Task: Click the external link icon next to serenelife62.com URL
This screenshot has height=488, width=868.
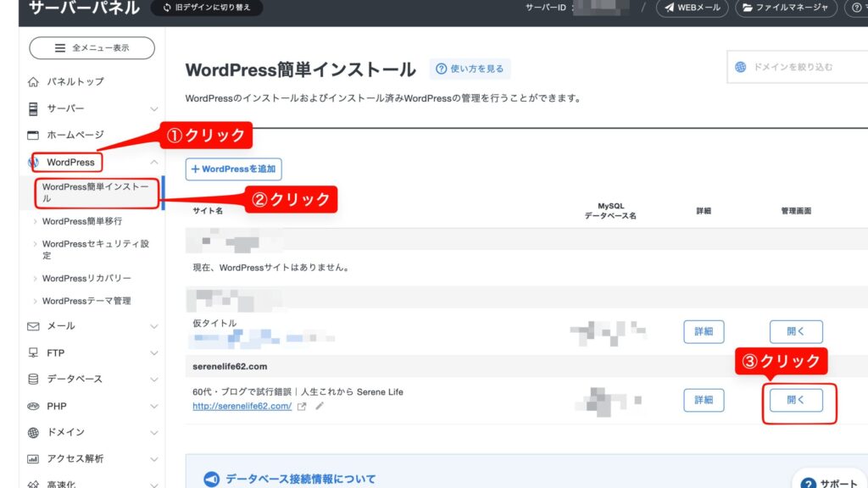Action: tap(302, 407)
